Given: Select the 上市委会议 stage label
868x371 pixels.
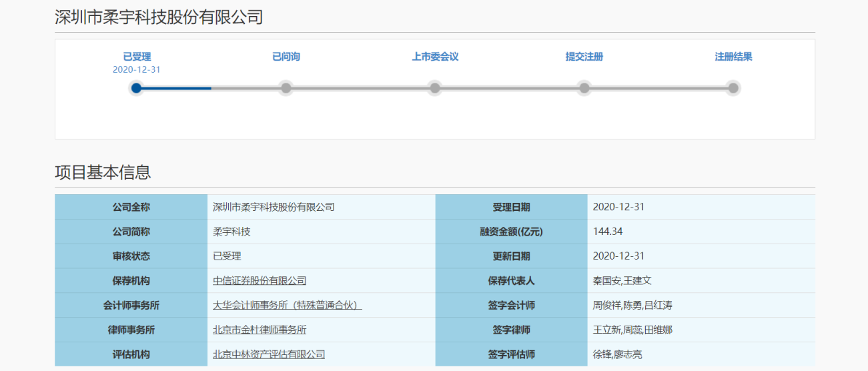Looking at the screenshot, I should 435,57.
